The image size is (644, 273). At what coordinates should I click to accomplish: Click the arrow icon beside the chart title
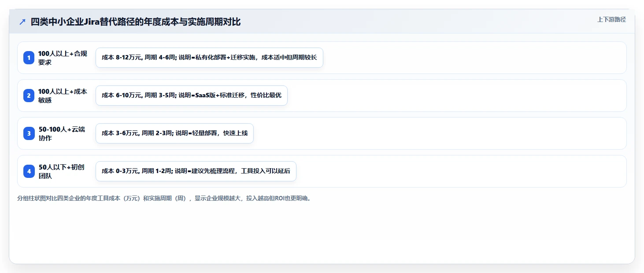(22, 22)
